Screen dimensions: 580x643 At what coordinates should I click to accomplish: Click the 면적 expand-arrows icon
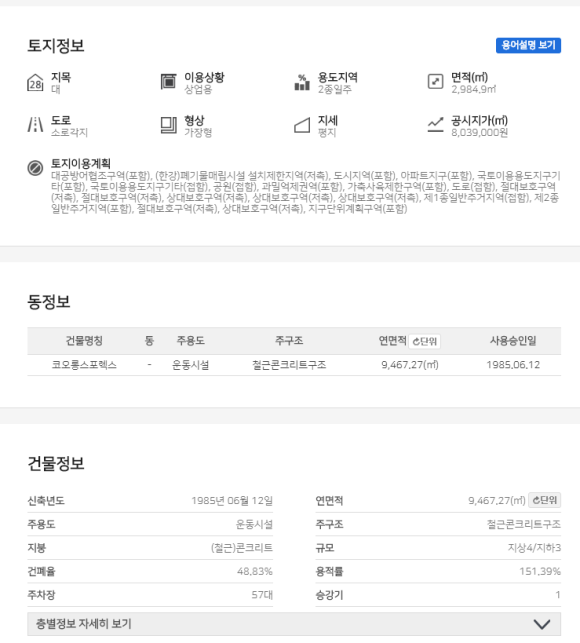[x=435, y=81]
